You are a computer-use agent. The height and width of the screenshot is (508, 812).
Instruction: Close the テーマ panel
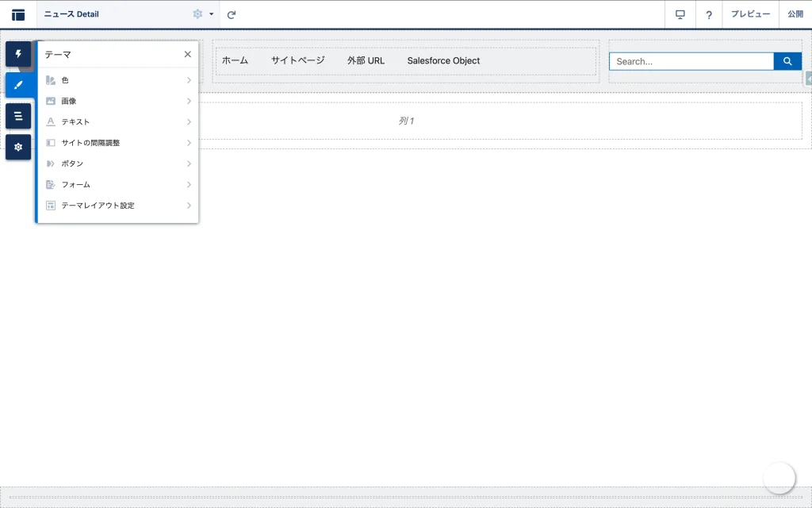coord(188,54)
